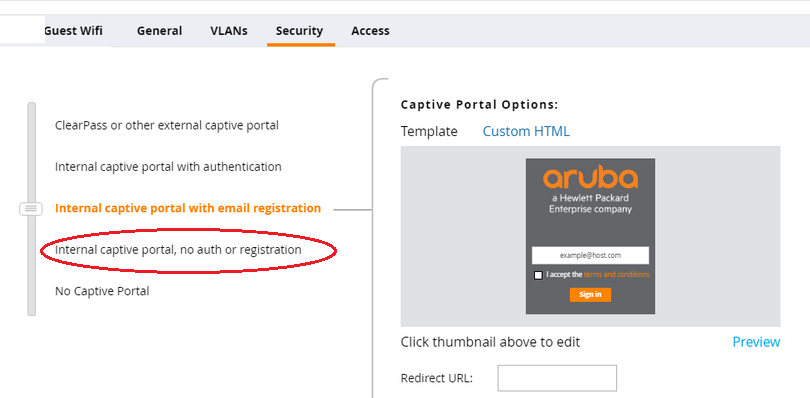Click the Guest Wifi tab
Image resolution: width=810 pixels, height=398 pixels.
[x=73, y=30]
